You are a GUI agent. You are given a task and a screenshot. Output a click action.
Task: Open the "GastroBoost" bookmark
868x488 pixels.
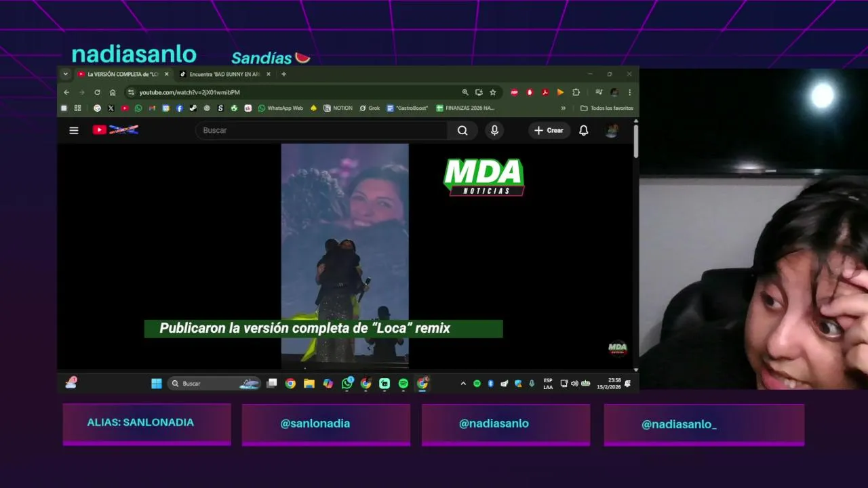tap(408, 108)
